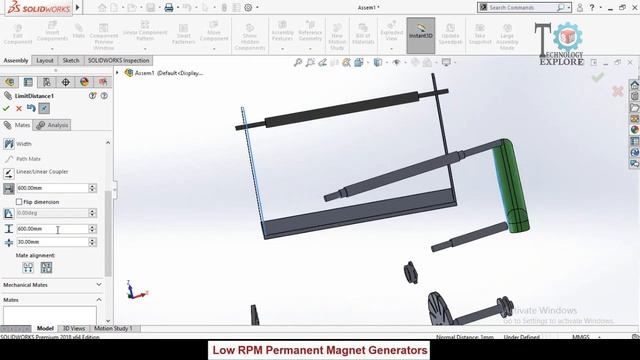
Task: Switch to SOLIDWORKS Inspection tab
Action: [118, 60]
